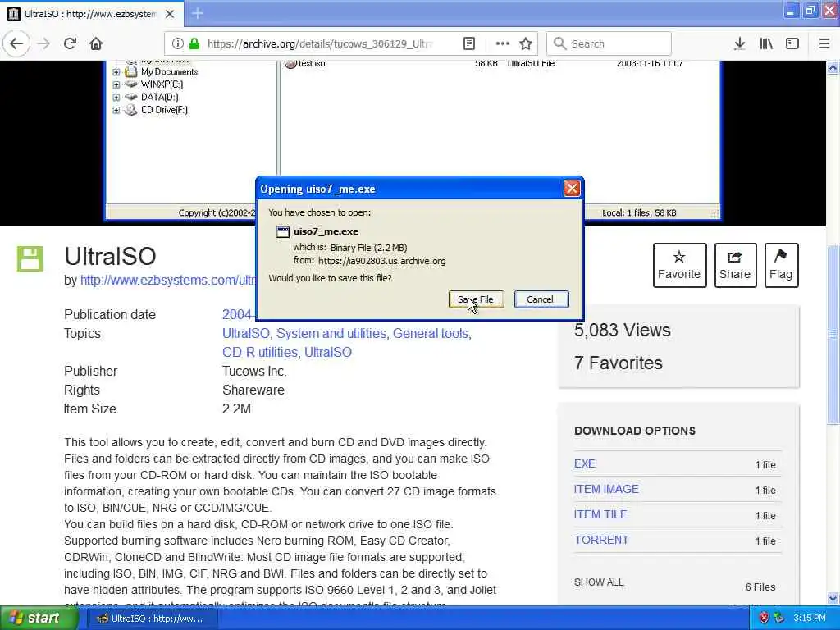
Task: Go back with the browser back arrow
Action: (16, 43)
